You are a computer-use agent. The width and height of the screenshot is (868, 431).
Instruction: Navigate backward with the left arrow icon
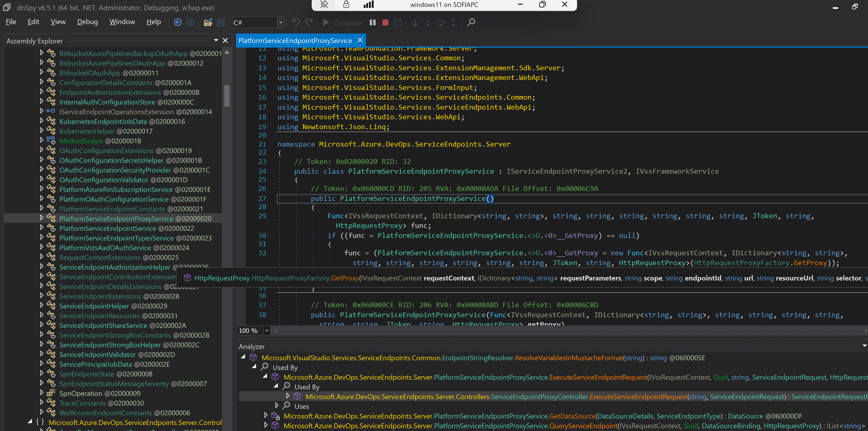click(x=178, y=22)
